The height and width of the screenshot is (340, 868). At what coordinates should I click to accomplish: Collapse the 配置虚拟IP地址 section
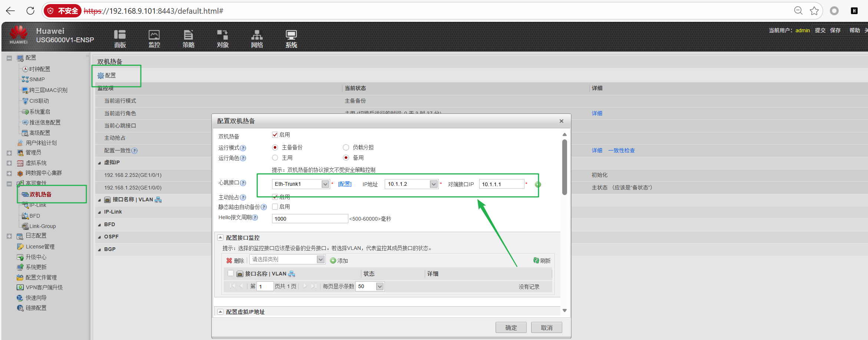[x=220, y=312]
